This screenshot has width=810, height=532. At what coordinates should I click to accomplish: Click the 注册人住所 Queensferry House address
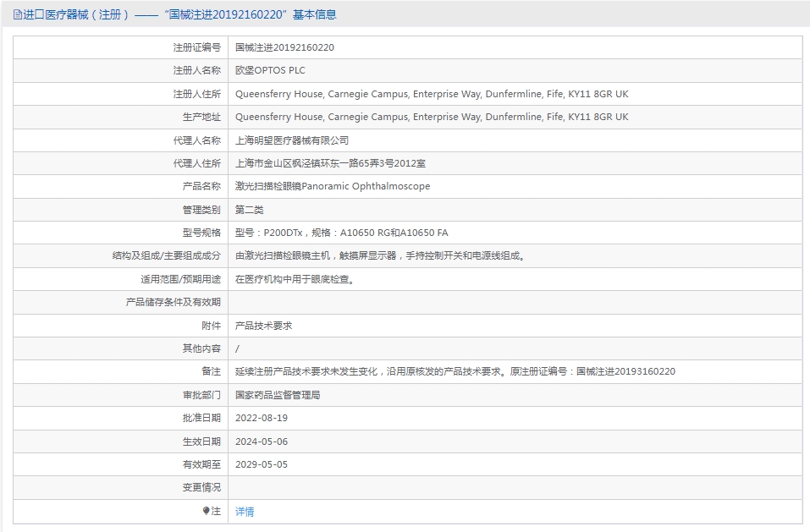pyautogui.click(x=432, y=94)
